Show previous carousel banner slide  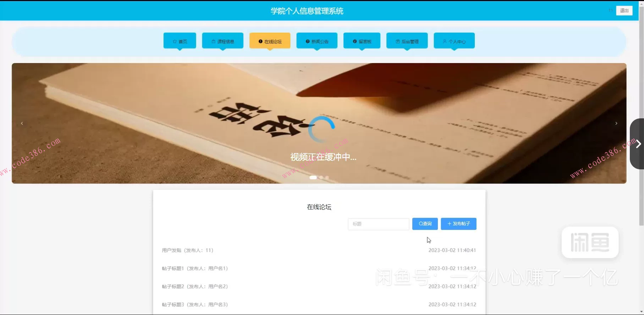click(x=22, y=123)
